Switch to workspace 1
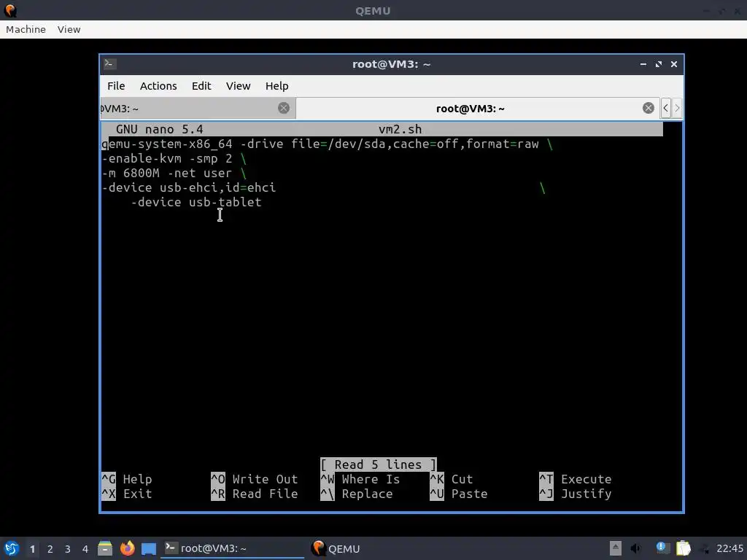Viewport: 747px width, 560px height. click(32, 549)
